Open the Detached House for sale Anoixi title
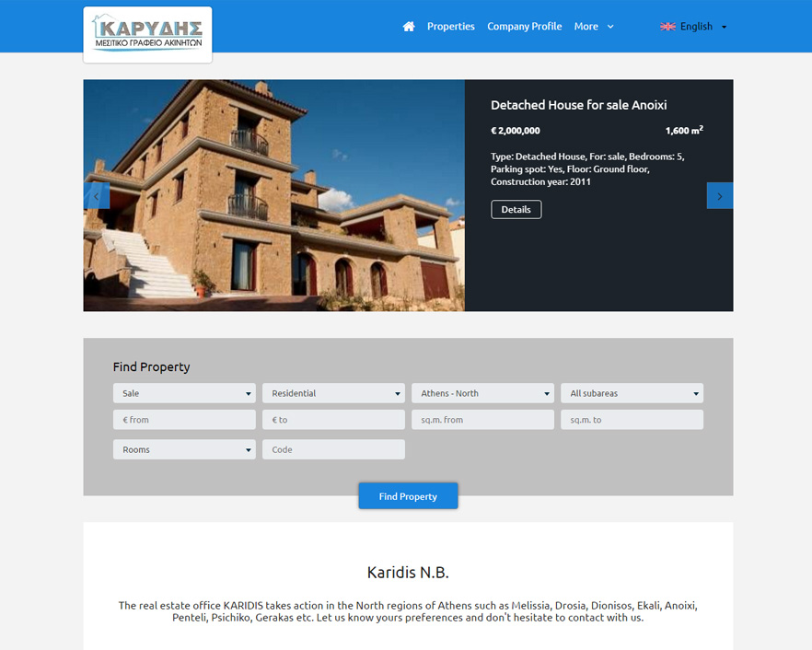This screenshot has height=650, width=812. pyautogui.click(x=579, y=105)
